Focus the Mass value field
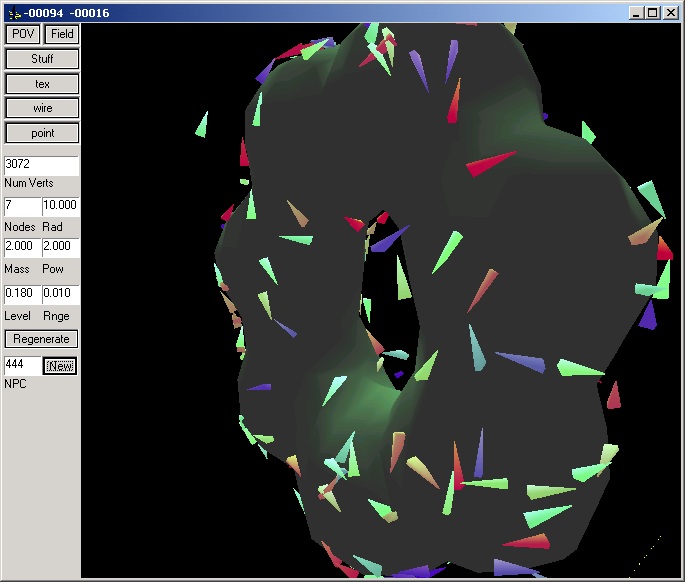This screenshot has width=685, height=582. point(22,248)
